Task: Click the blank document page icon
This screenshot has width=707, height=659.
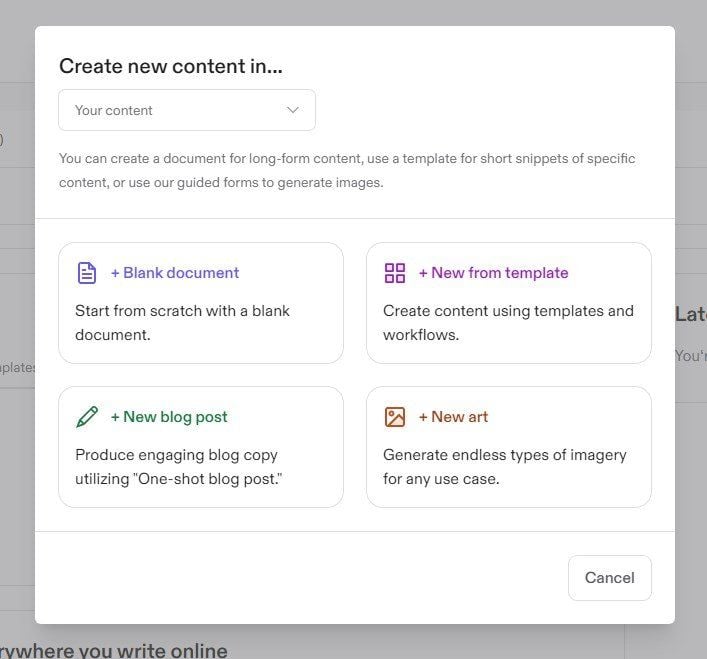Action: click(x=87, y=273)
